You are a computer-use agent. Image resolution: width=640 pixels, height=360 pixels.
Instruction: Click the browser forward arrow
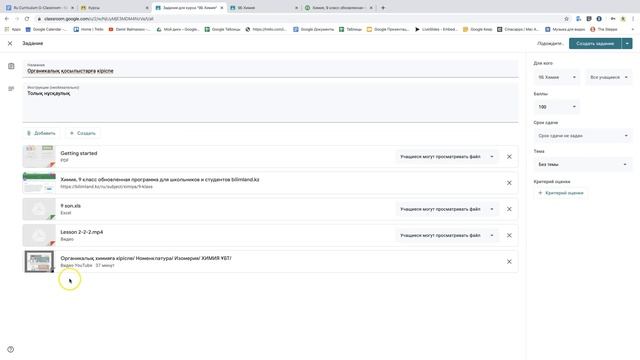pos(17,19)
